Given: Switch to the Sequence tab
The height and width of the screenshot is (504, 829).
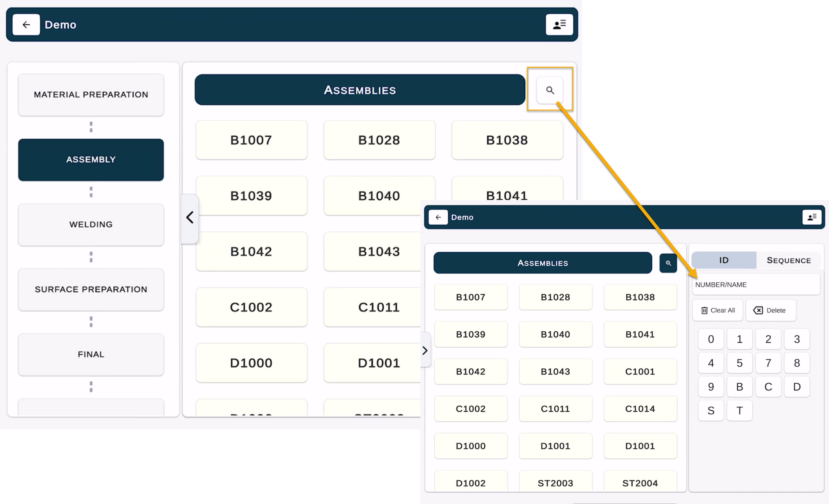Looking at the screenshot, I should 788,260.
